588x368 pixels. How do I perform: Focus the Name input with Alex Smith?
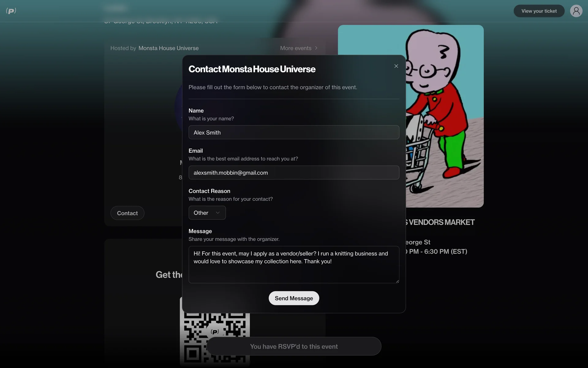[294, 132]
